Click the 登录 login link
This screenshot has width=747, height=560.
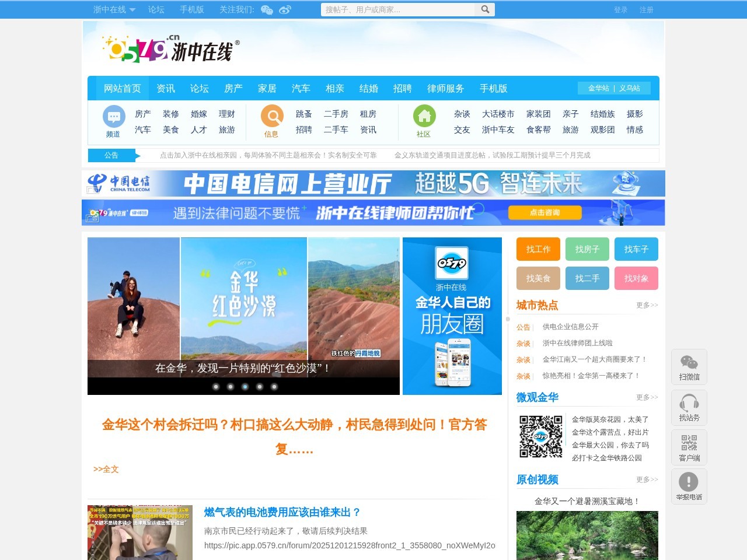pyautogui.click(x=620, y=9)
